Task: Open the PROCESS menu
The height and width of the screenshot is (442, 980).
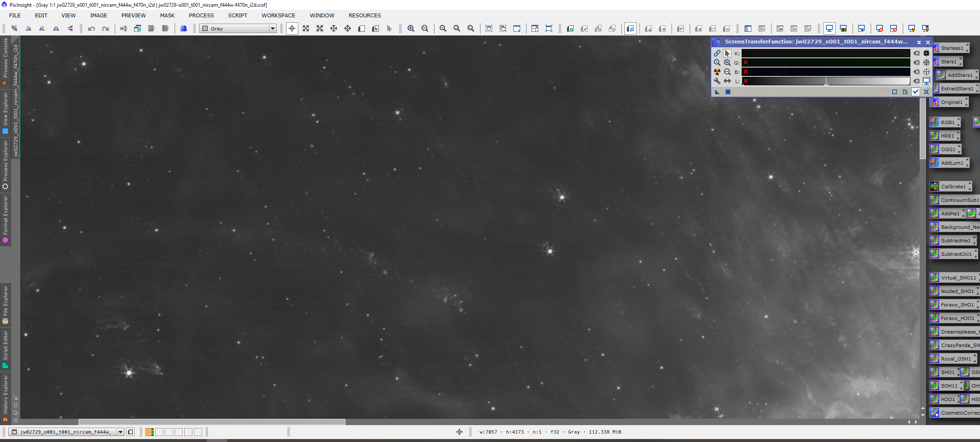Action: tap(201, 16)
